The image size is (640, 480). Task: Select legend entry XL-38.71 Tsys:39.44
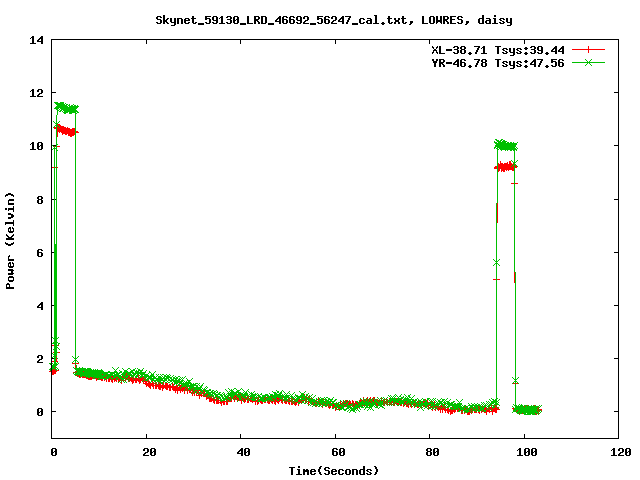(498, 50)
